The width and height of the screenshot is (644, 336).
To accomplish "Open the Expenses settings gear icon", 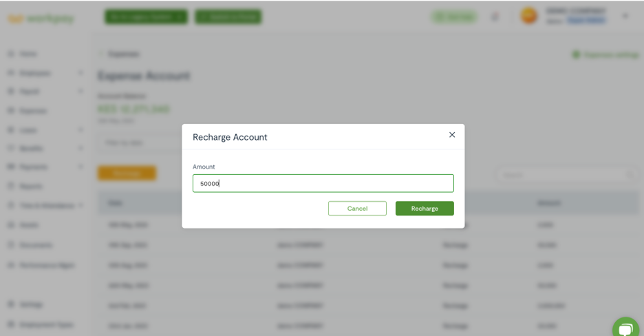I will [x=576, y=54].
